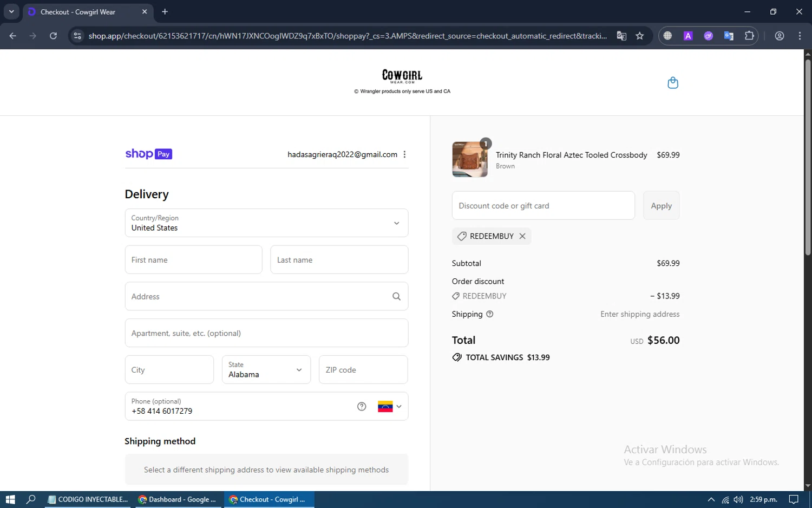The image size is (812, 508).
Task: Click the TOTAL SAVINGS $13.99 text
Action: [507, 357]
